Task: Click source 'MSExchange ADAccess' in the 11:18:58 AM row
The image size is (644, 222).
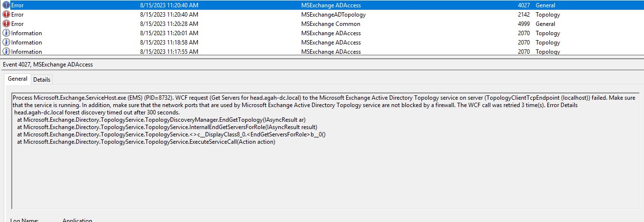Action: tap(331, 43)
